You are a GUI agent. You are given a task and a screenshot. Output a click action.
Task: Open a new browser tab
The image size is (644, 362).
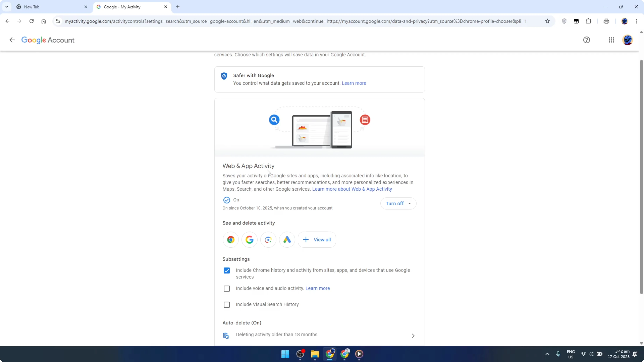(178, 7)
